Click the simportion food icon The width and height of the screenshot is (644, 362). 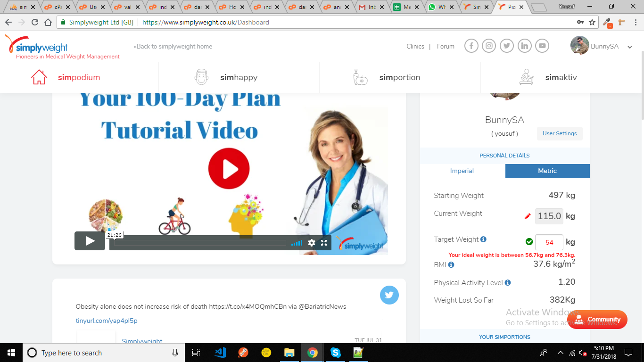pyautogui.click(x=360, y=77)
